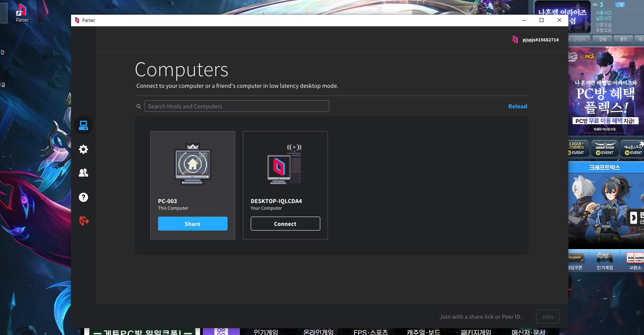644x335 pixels.
Task: Click the share link or Peer ID field
Action: tap(483, 316)
